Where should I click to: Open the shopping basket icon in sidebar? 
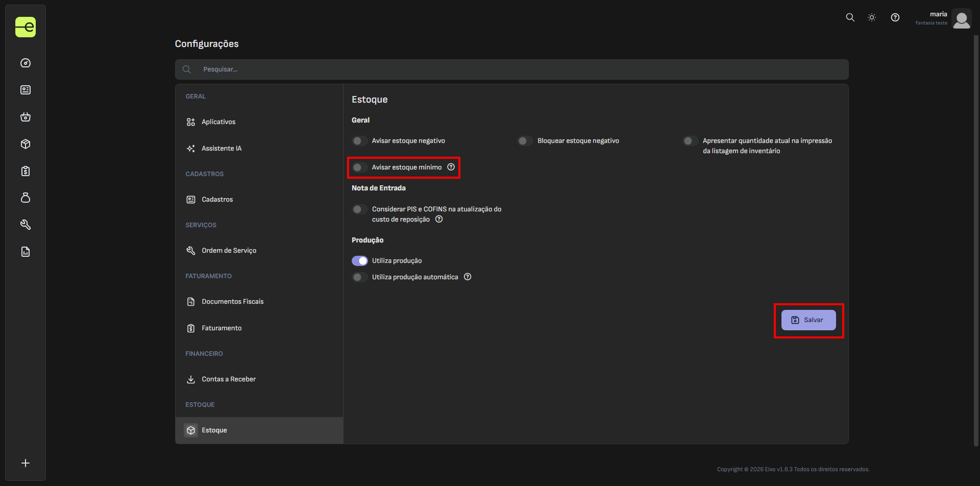[x=26, y=117]
